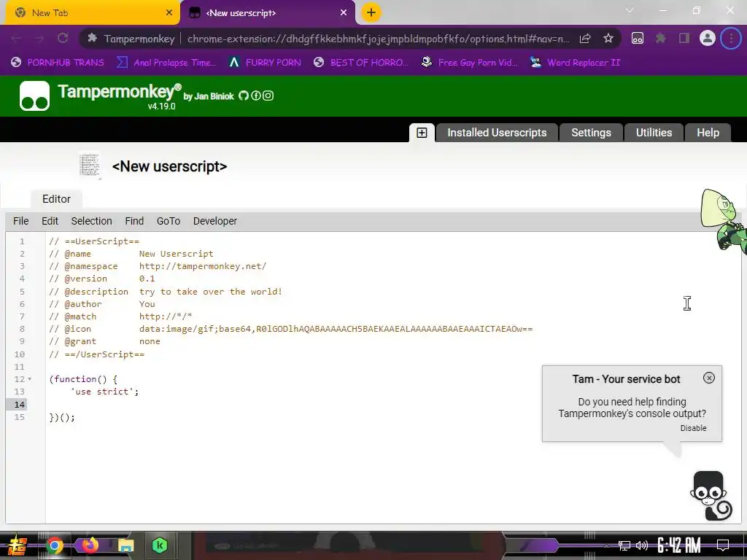Image resolution: width=747 pixels, height=560 pixels.
Task: Open a new browser tab with plus button
Action: pos(371,12)
